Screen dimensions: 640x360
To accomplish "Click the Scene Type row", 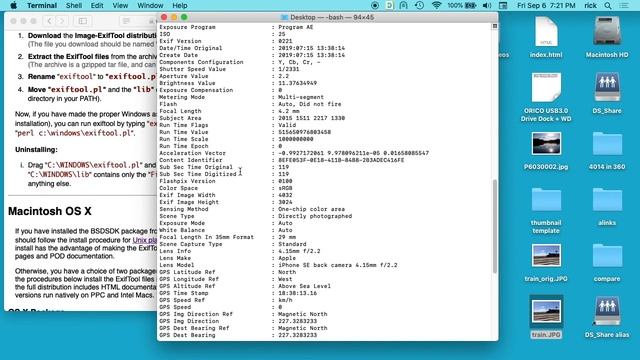I will pyautogui.click(x=256, y=216).
